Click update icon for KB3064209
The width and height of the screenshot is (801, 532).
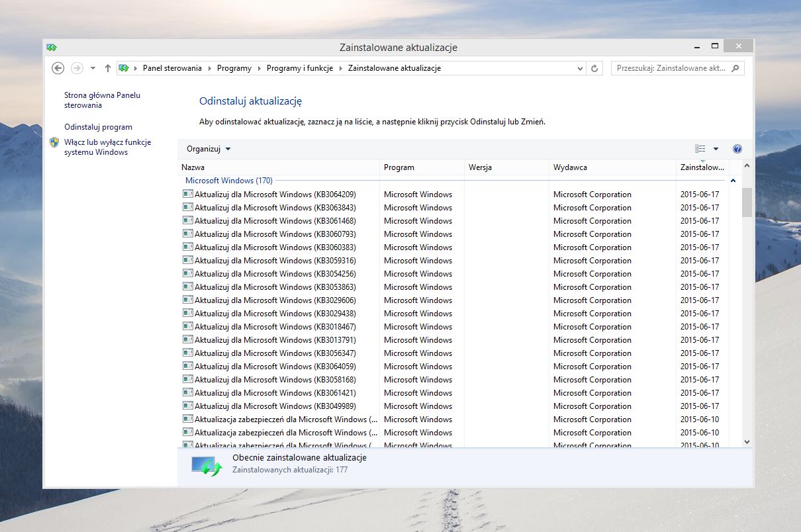(x=188, y=194)
